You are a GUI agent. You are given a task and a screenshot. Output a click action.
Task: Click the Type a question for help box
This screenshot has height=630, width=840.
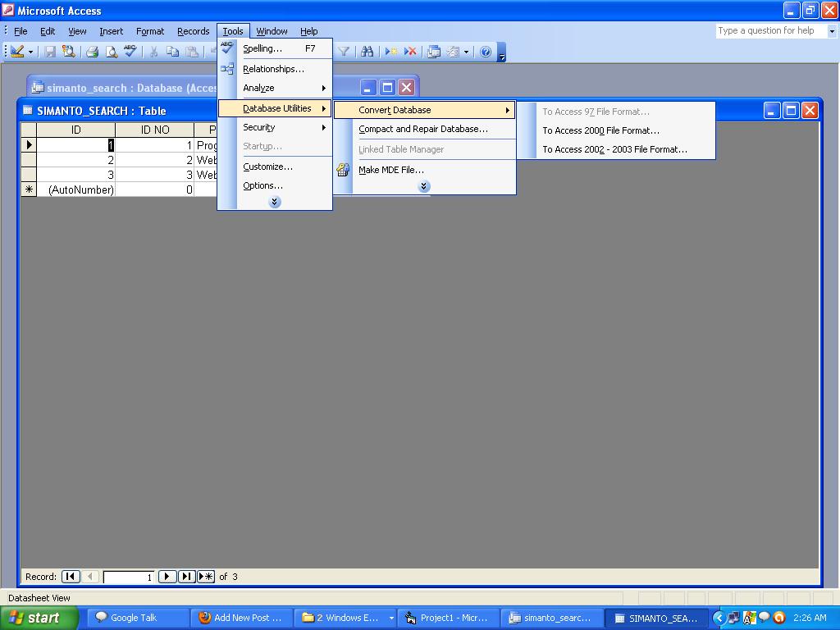point(771,30)
